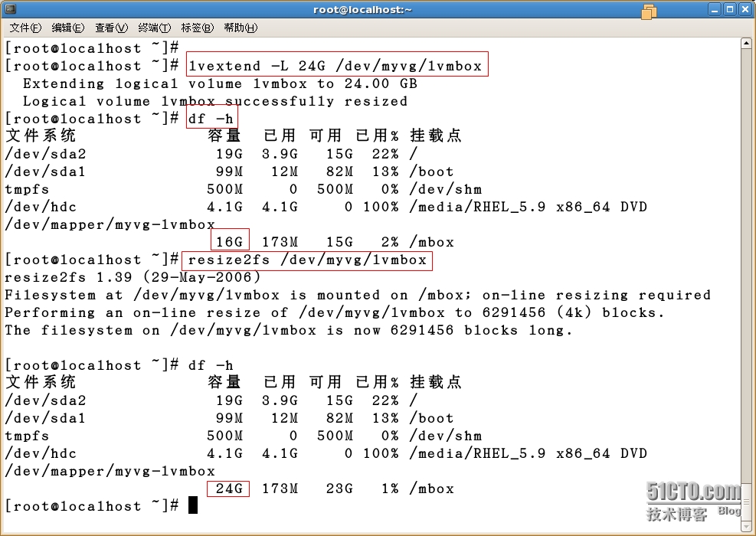
Task: Click 'The filesystem on /dev/myvg/lvmbox is now' line
Action: [288, 330]
